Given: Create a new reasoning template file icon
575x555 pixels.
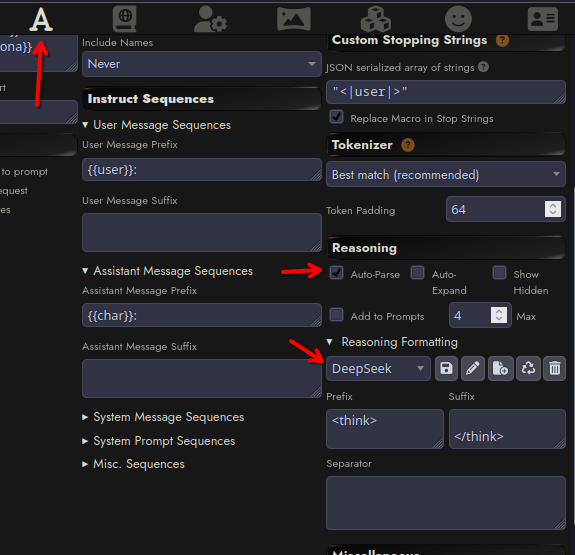Looking at the screenshot, I should click(501, 368).
